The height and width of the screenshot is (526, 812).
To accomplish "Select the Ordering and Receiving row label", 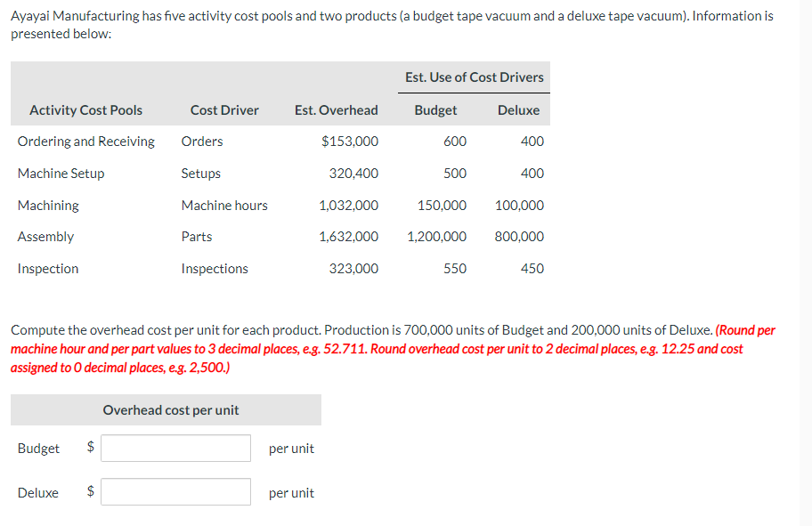I will tap(85, 141).
